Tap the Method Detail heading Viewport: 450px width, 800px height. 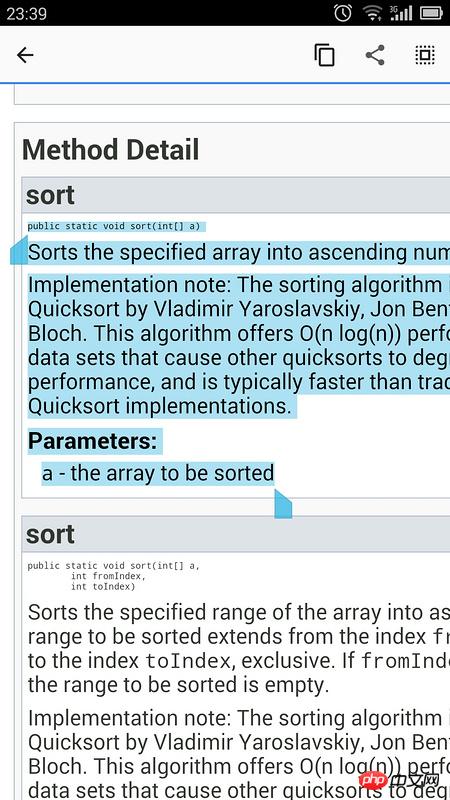[111, 150]
